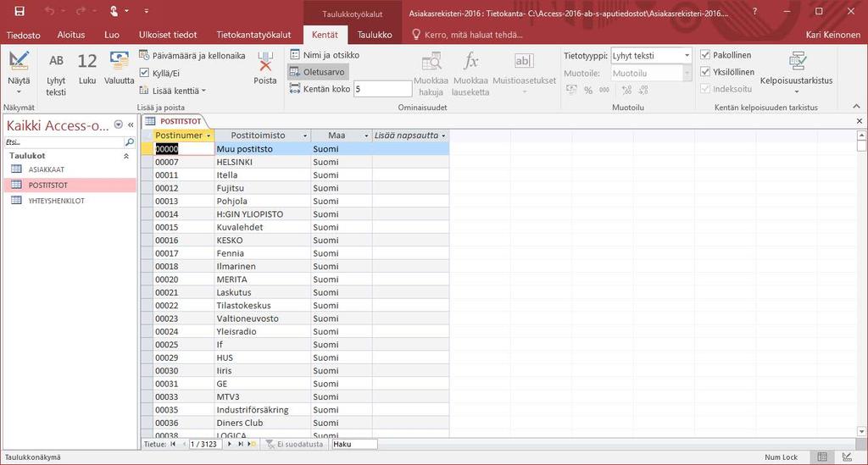
Task: Click the HELSINKI cell
Action: point(263,162)
